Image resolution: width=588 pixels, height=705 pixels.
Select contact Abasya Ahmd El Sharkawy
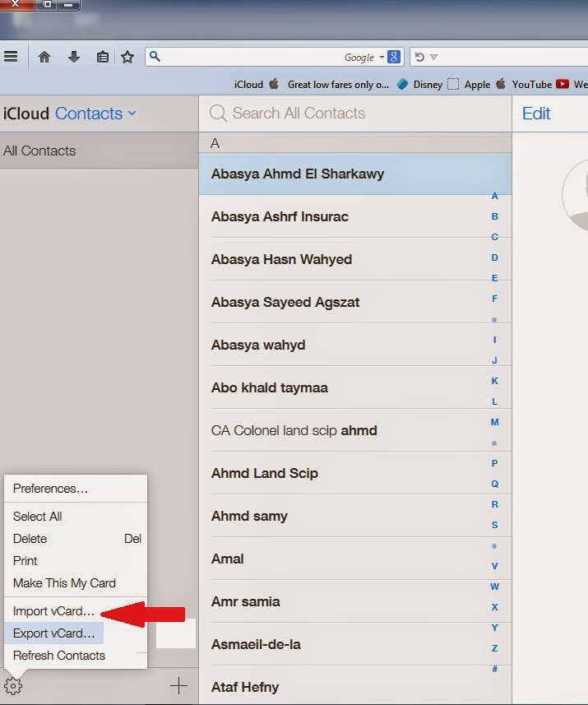[355, 174]
